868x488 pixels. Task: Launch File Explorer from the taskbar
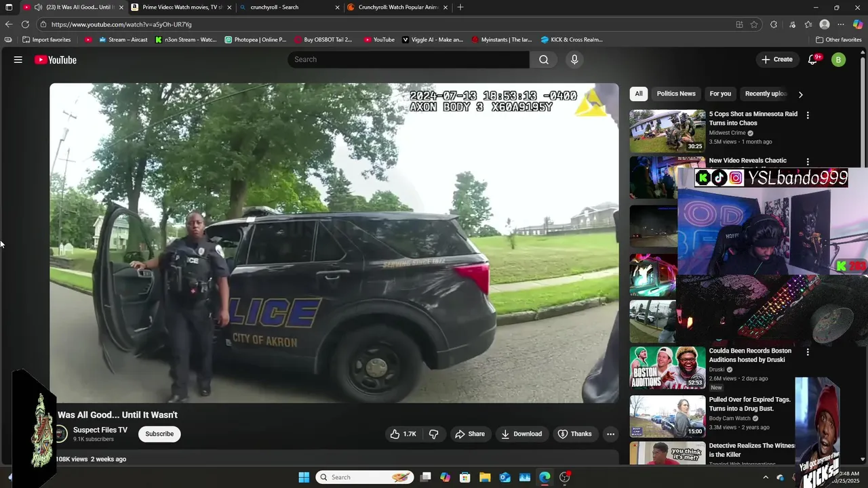pos(485,477)
